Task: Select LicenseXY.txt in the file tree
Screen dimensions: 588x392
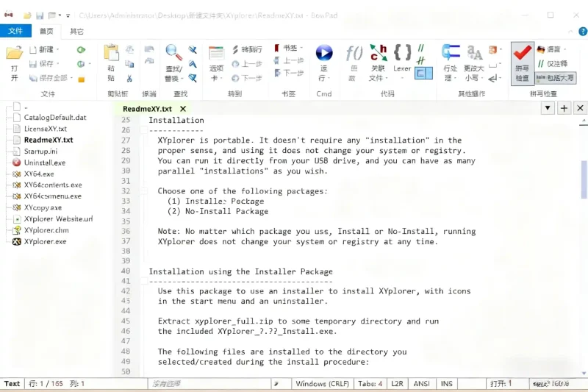Action: pos(45,129)
